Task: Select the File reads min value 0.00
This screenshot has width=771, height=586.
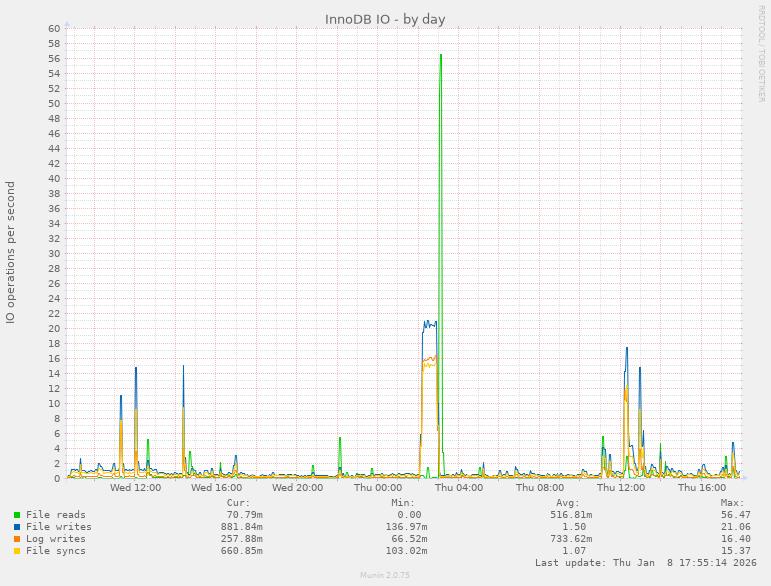Action: pyautogui.click(x=409, y=515)
